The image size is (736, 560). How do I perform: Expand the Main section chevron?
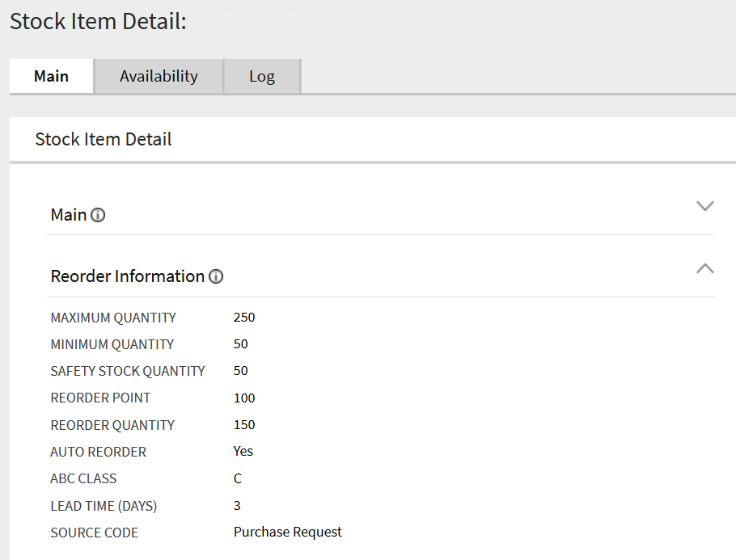[704, 206]
